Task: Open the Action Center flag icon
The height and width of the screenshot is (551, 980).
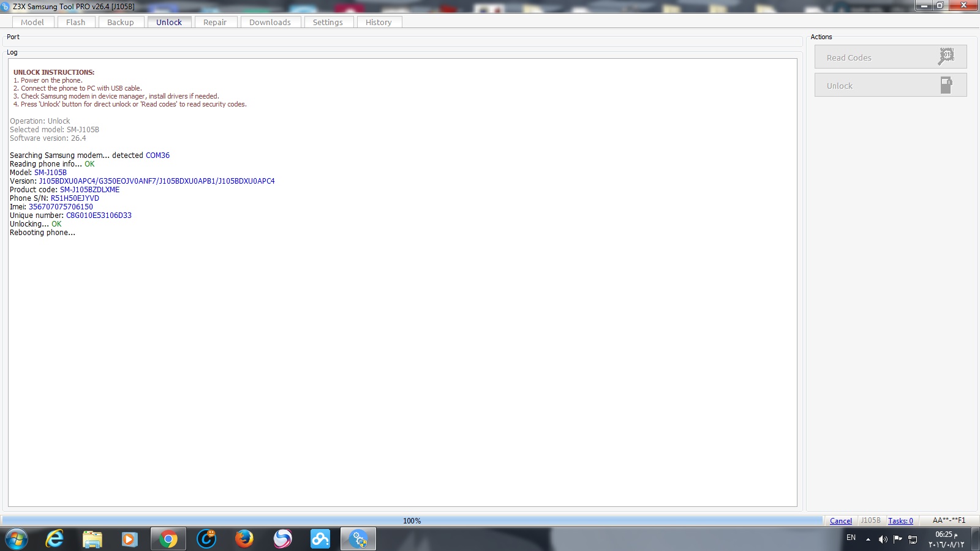Action: 898,539
